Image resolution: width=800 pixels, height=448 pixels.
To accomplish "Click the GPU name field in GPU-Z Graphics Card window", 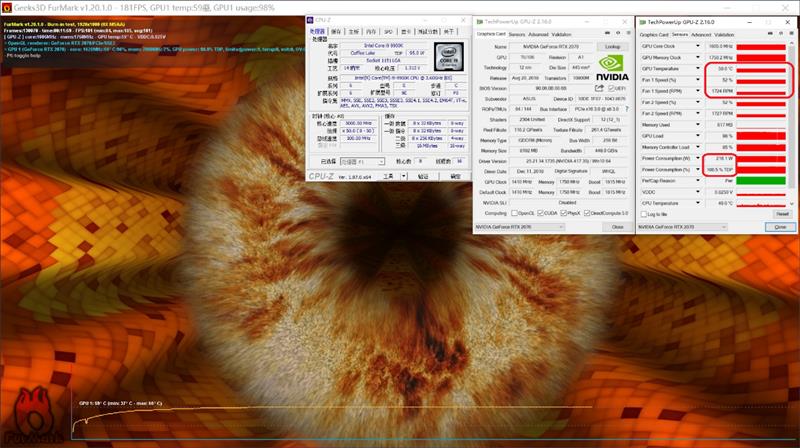I will tap(551, 46).
